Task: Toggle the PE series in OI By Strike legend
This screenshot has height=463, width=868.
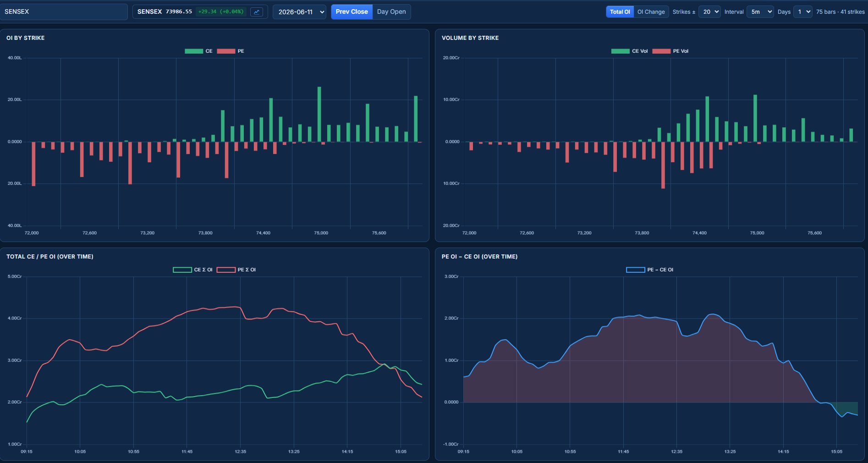Action: tap(231, 51)
